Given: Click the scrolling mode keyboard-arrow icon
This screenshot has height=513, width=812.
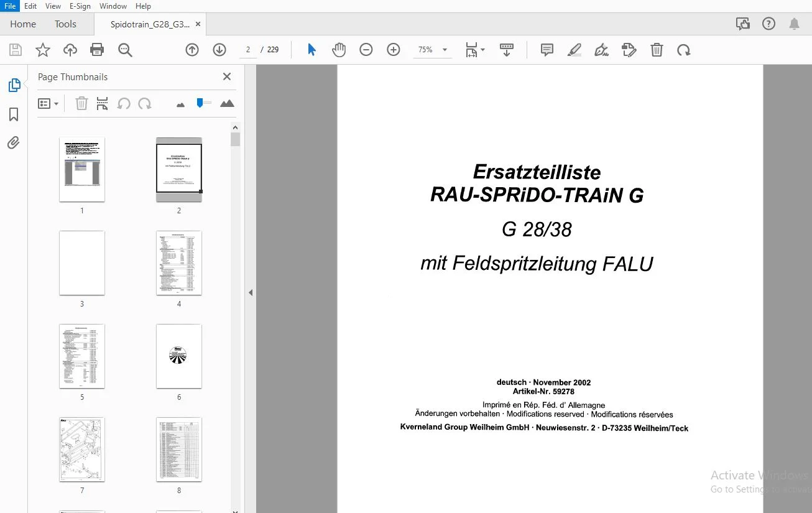Looking at the screenshot, I should tap(507, 50).
